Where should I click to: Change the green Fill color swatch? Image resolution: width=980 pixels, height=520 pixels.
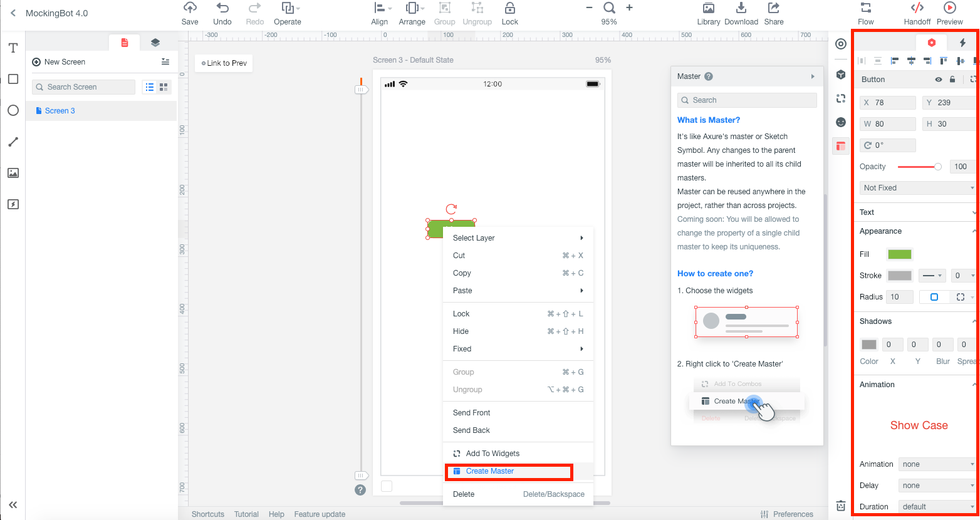click(899, 254)
